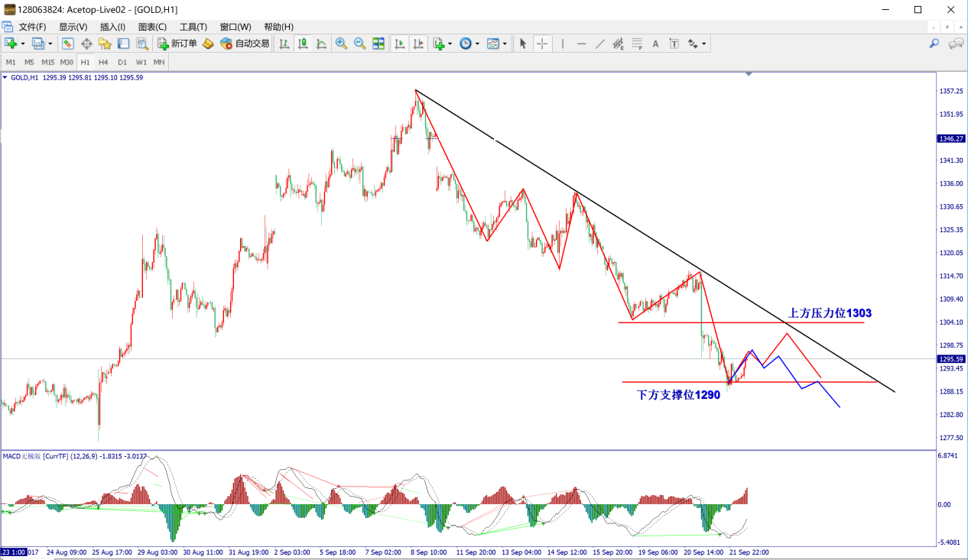Tile chart windows with grid icon

point(378,44)
